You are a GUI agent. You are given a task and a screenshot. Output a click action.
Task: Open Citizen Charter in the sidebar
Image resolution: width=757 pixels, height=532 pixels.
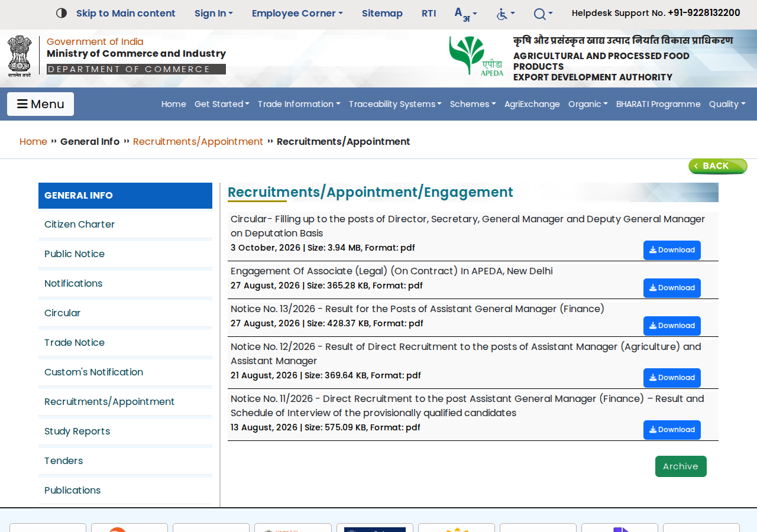pos(125,225)
